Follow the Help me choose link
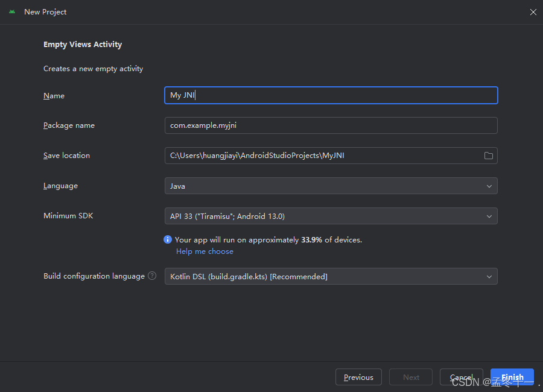543x392 pixels. (205, 251)
